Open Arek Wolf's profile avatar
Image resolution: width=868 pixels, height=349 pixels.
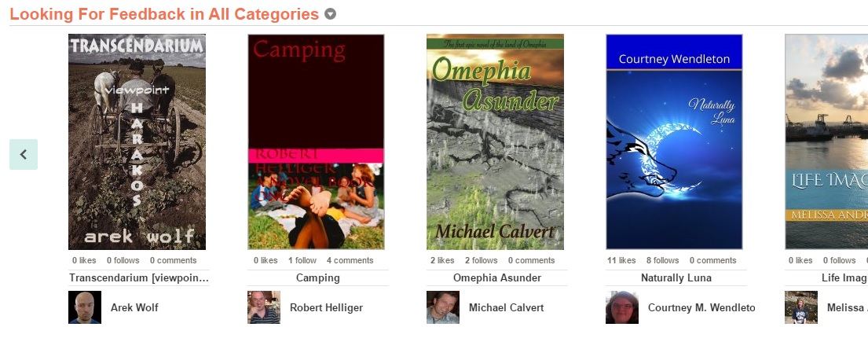pos(85,307)
